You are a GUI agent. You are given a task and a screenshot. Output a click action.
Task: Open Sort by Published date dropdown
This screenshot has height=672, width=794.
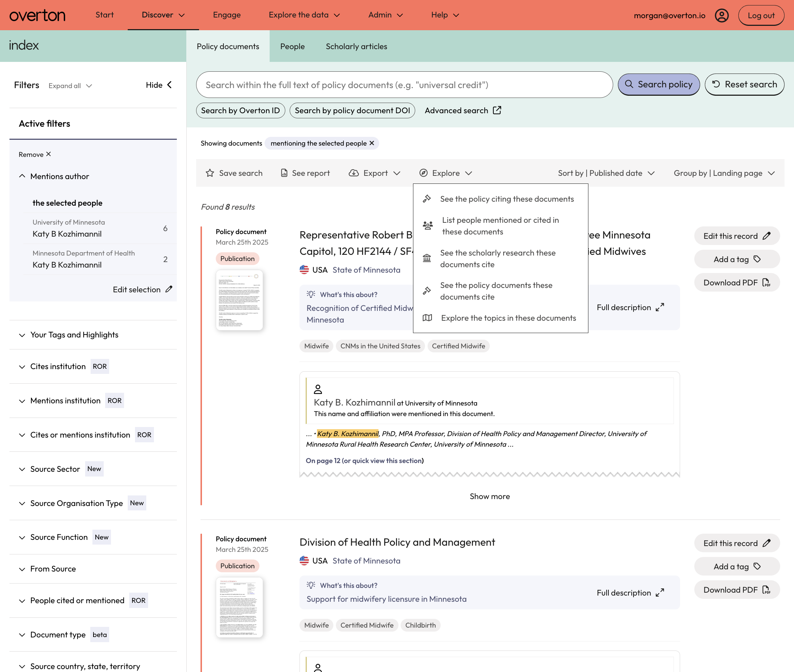pyautogui.click(x=606, y=173)
